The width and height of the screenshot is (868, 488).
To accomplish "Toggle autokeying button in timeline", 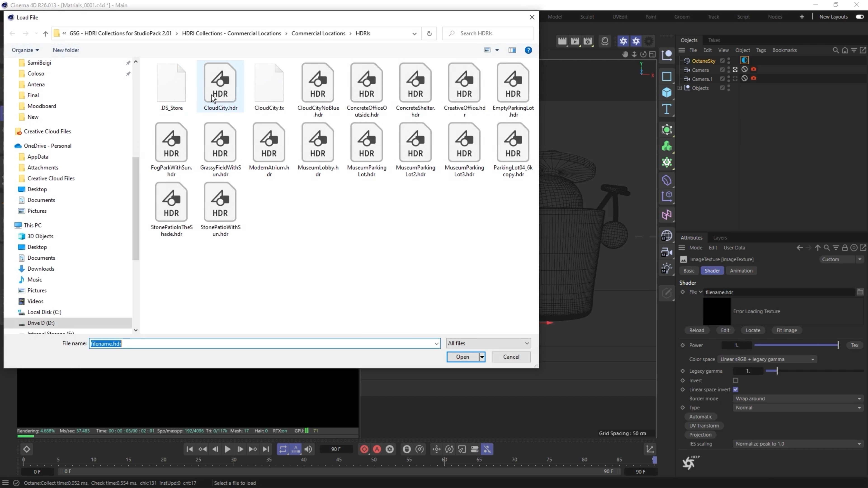I will (x=377, y=449).
